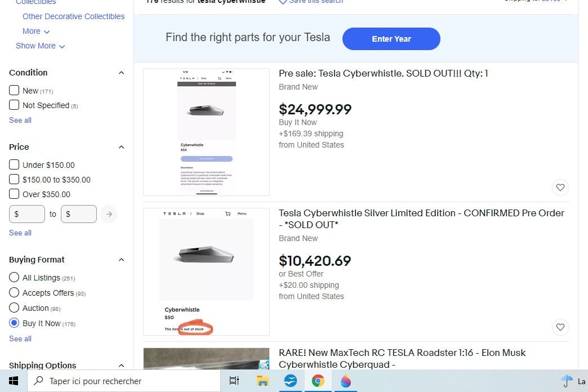
Task: Collapse the Condition filter section
Action: 121,73
